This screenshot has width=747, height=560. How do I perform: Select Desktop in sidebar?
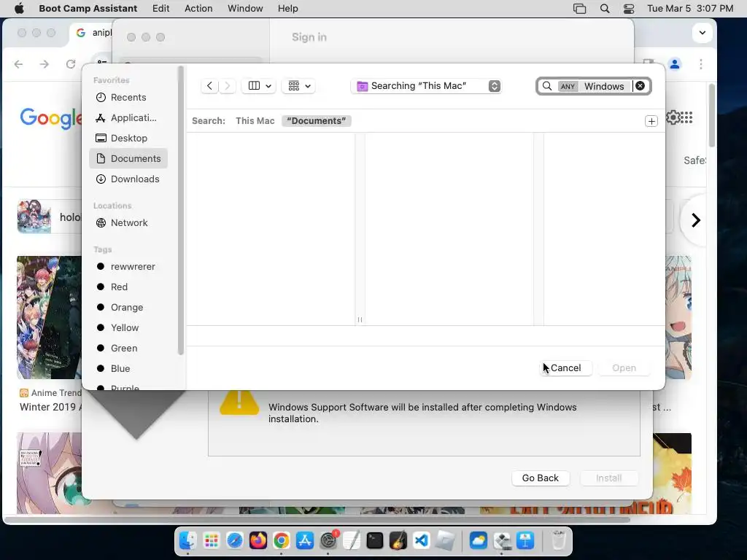pyautogui.click(x=128, y=138)
